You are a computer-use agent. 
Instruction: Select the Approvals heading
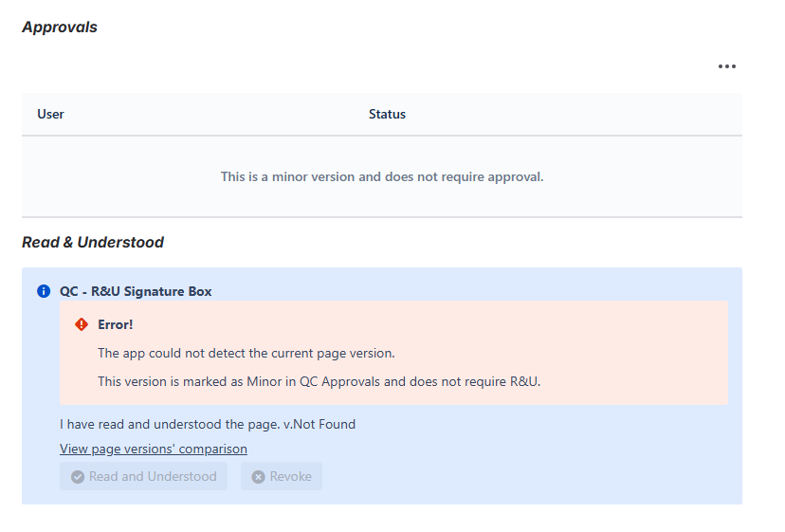(x=60, y=28)
